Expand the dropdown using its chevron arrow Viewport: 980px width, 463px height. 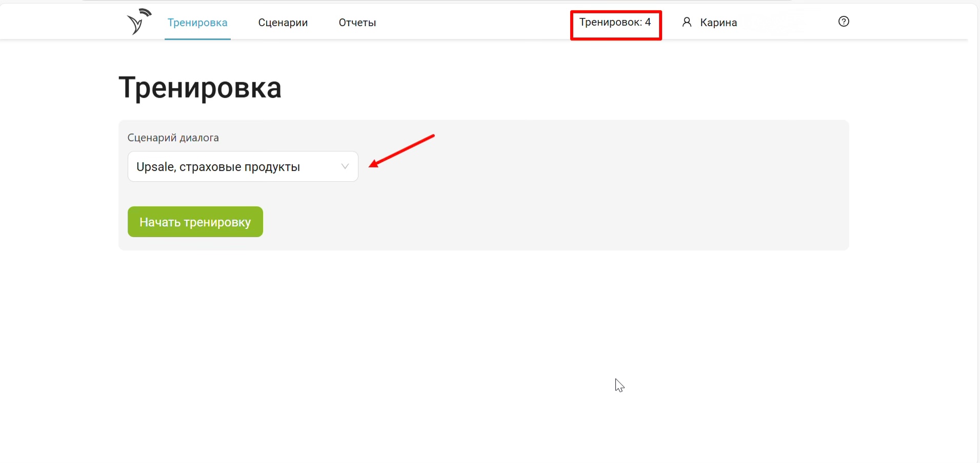click(x=345, y=166)
